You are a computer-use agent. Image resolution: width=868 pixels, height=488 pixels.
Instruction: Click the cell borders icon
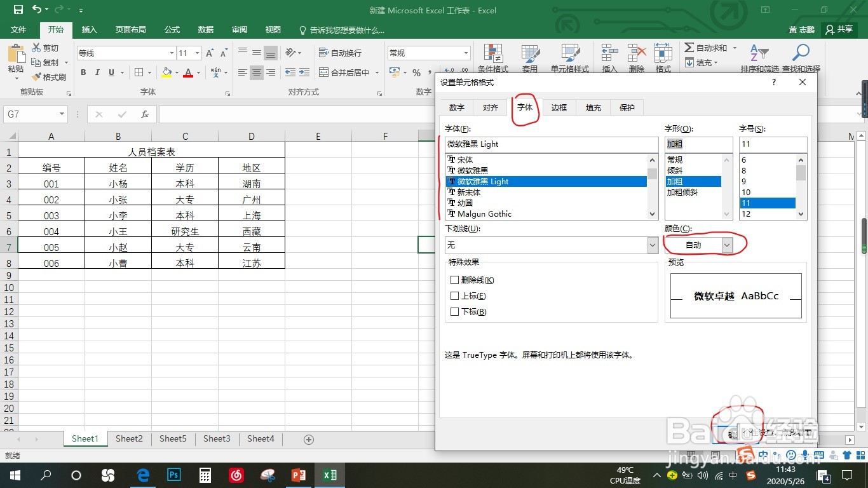(x=139, y=72)
